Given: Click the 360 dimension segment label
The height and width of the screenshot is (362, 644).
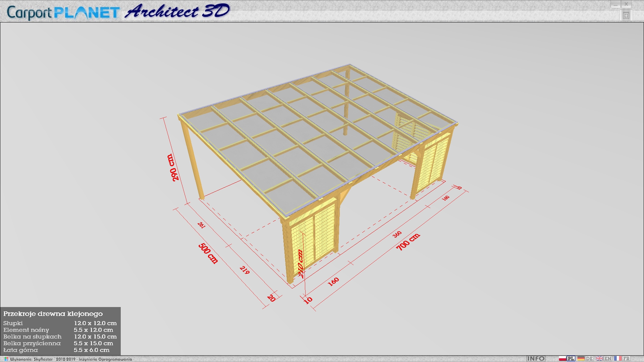Looking at the screenshot, I should tap(397, 234).
